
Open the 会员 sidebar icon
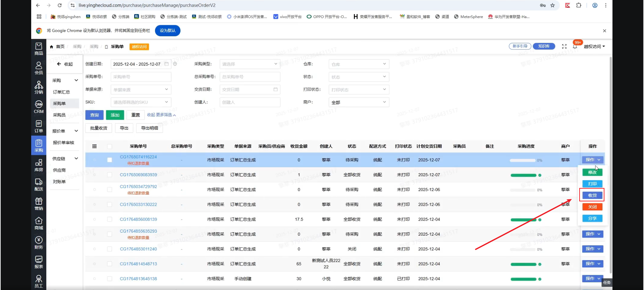(39, 68)
